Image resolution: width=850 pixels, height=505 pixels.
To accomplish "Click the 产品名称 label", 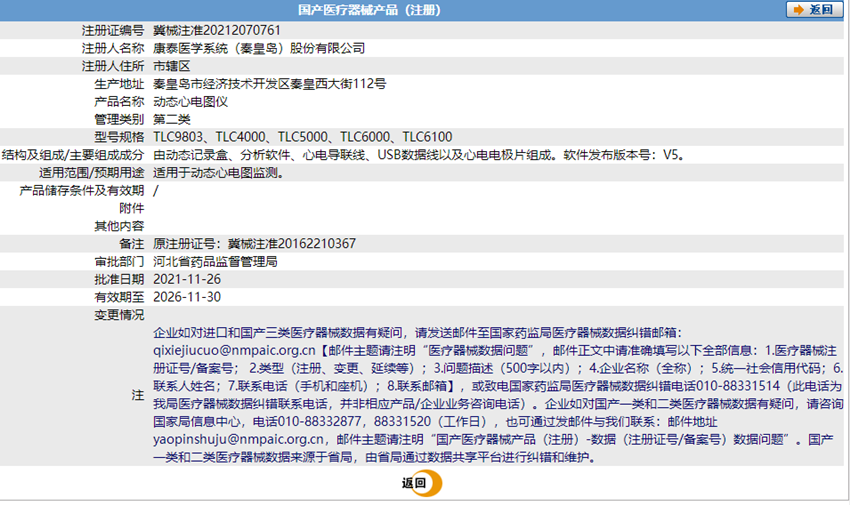I will pyautogui.click(x=119, y=102).
